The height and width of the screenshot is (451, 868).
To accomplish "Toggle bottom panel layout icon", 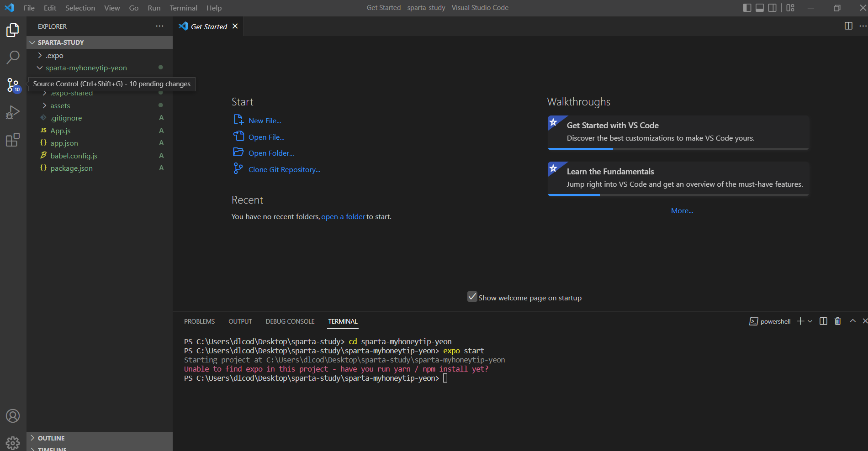I will click(x=760, y=8).
